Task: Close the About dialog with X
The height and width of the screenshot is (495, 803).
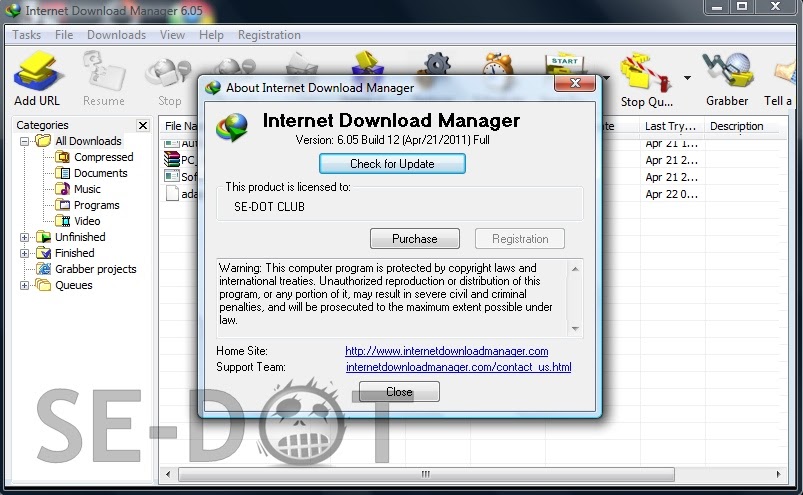Action: (x=575, y=83)
